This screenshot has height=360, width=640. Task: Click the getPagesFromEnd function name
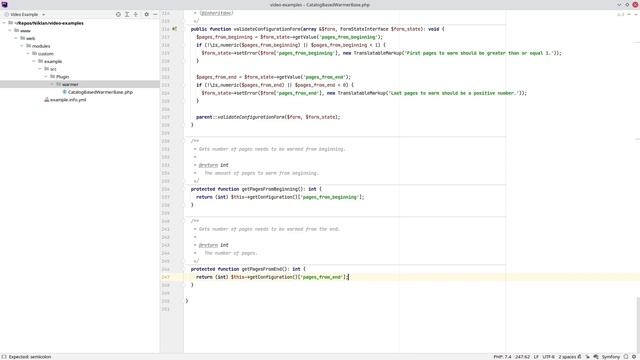tap(262, 269)
